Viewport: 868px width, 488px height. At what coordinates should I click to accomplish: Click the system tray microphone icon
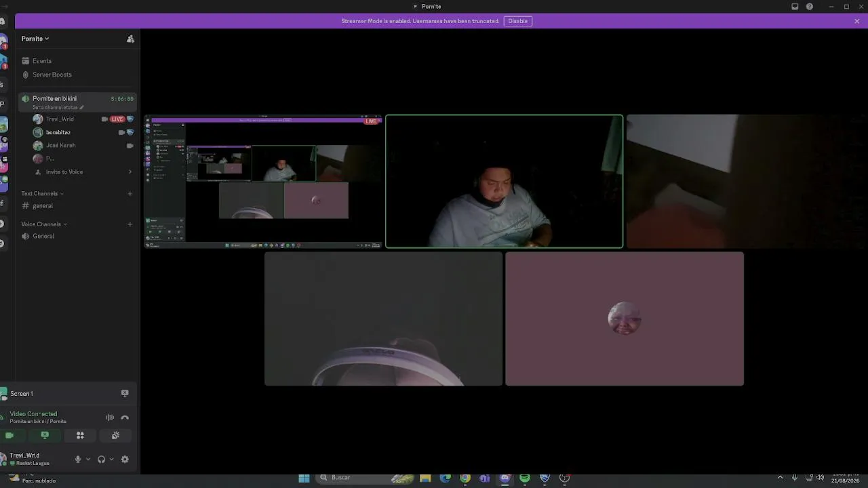coord(795,478)
